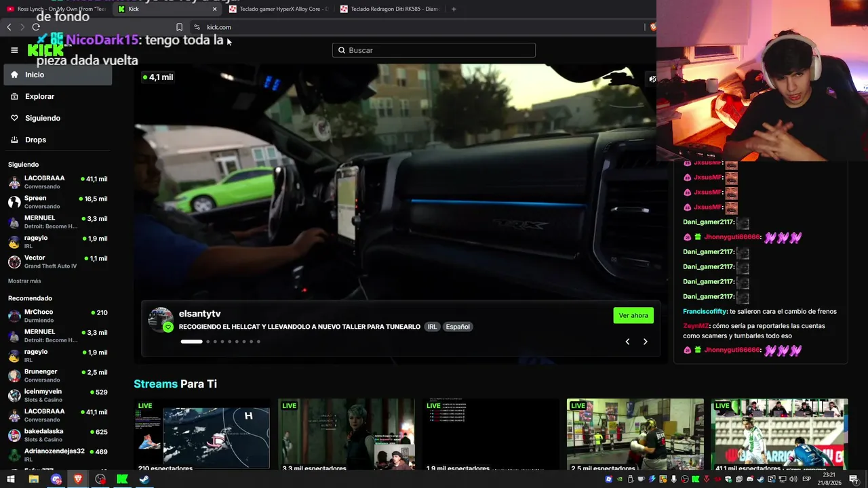This screenshot has width=868, height=488.
Task: Open Brunenger recommended channel
Action: pyautogui.click(x=58, y=375)
